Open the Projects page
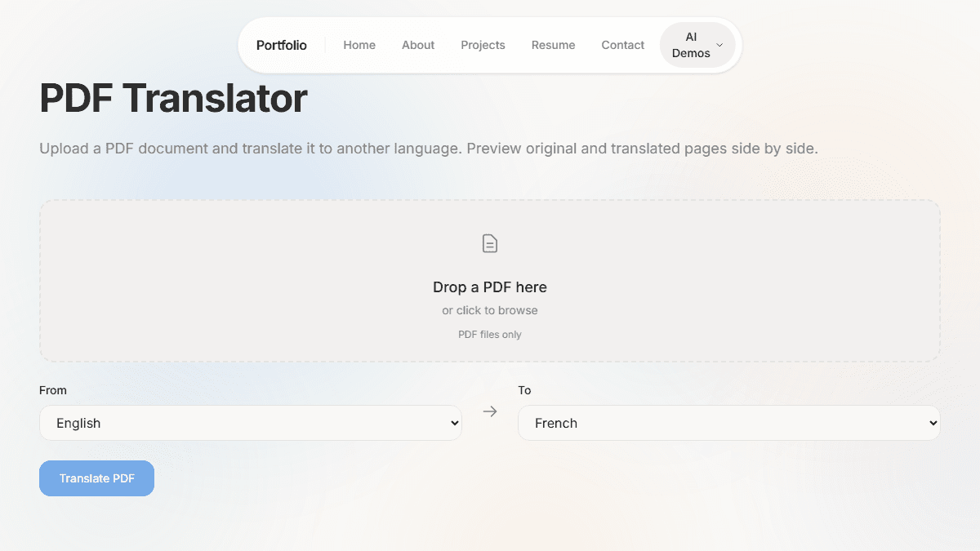 pyautogui.click(x=483, y=45)
